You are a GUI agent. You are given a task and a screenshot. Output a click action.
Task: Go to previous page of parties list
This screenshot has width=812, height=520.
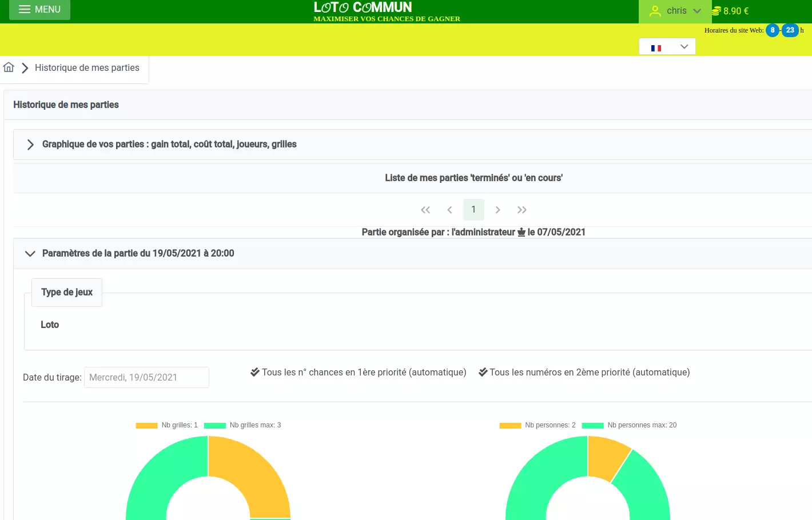point(449,210)
